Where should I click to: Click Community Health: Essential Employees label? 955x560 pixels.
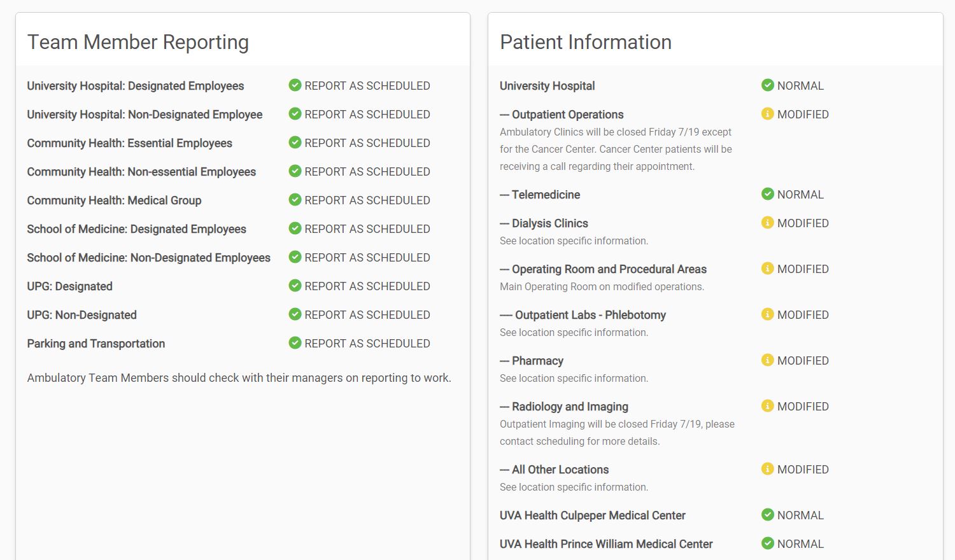pyautogui.click(x=129, y=143)
